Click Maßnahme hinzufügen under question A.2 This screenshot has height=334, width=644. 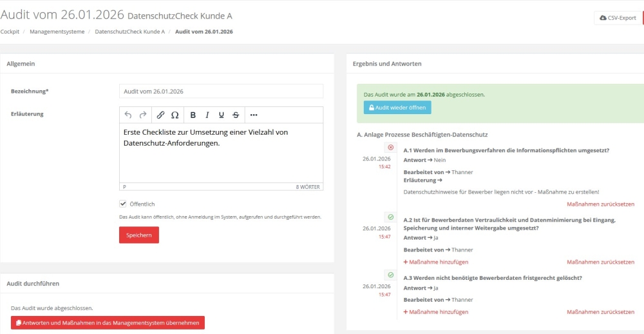coord(435,262)
